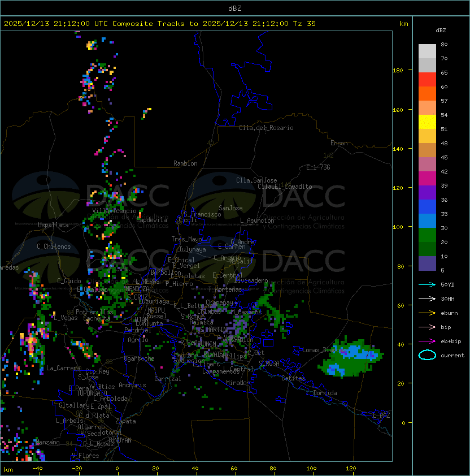Viewport: 470px width, 476px height.
Task: Click the 'TUNUYAN' map label
Action: click(x=120, y=440)
